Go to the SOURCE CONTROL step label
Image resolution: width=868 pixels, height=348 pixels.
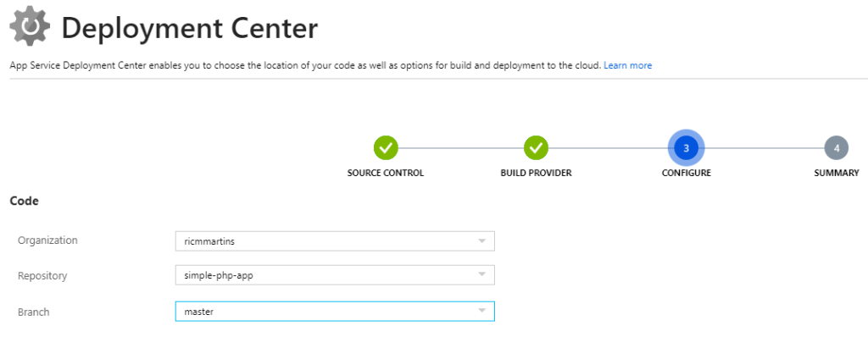pyautogui.click(x=386, y=174)
